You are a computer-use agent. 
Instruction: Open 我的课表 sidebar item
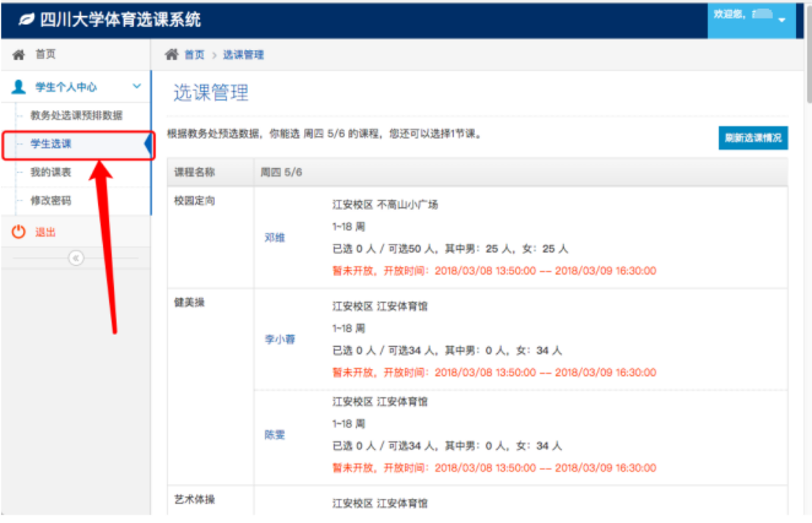click(x=51, y=172)
